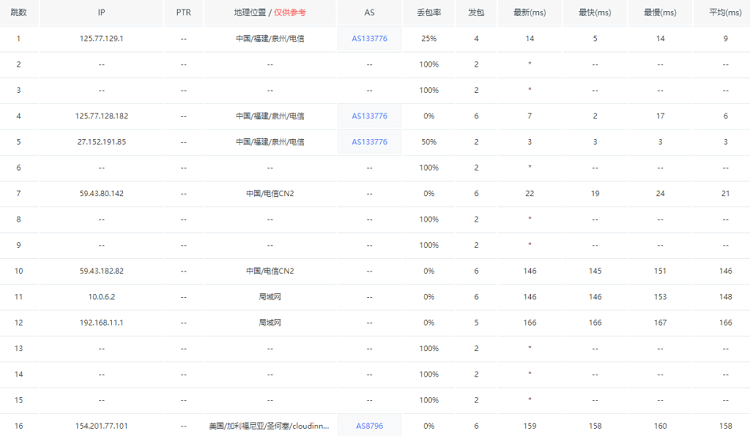Select IP cell 59.43.80.142

click(x=101, y=194)
